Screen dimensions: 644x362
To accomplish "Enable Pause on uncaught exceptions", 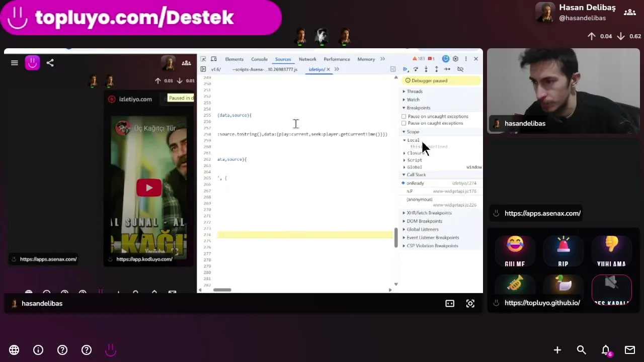I will point(404,116).
